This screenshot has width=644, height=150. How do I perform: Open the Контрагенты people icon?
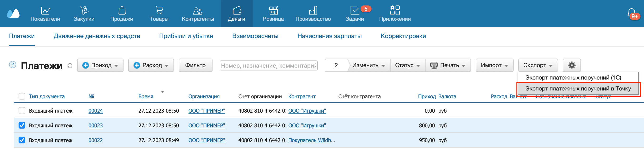[x=198, y=10]
